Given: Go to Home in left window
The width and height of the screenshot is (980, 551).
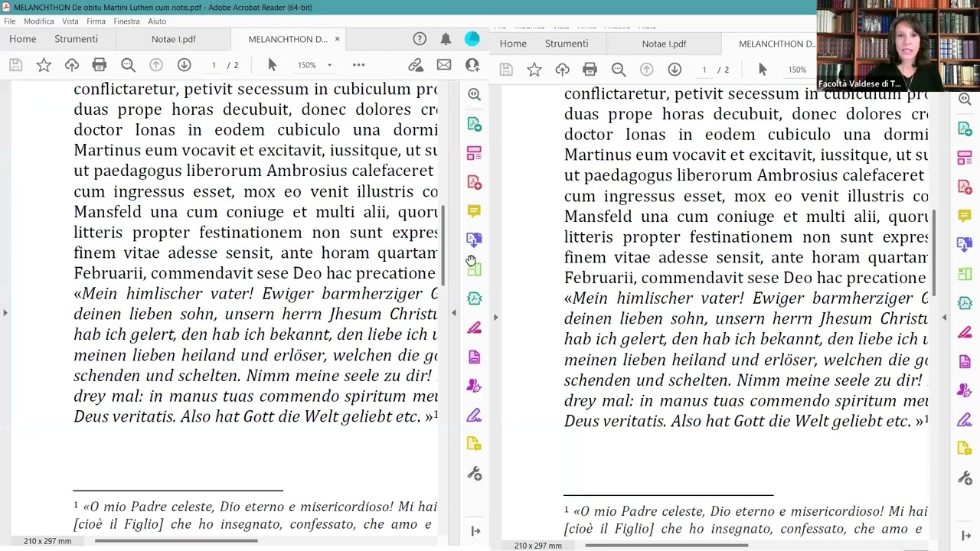Looking at the screenshot, I should (x=22, y=39).
